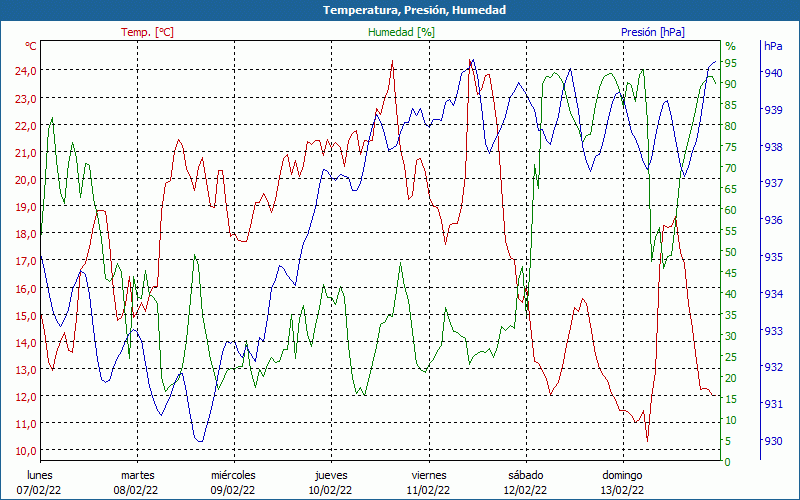
Task: Click the 20,0 temperature axis value
Action: [25, 180]
